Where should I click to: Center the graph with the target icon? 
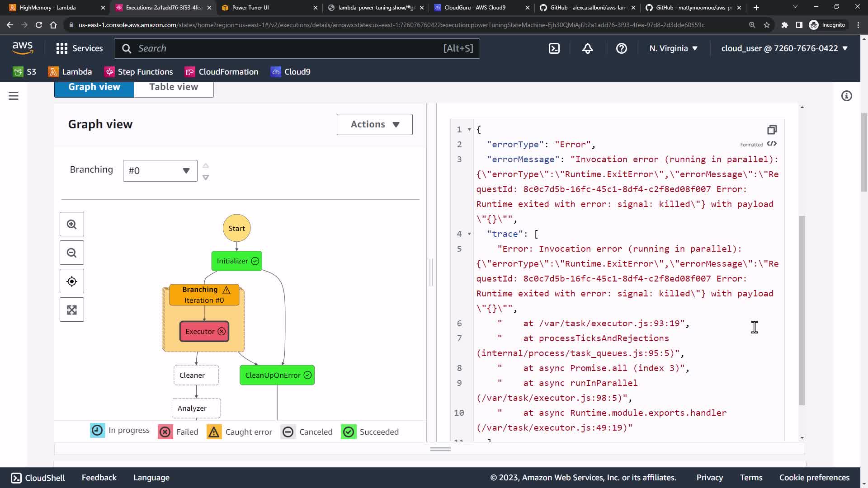pos(71,282)
